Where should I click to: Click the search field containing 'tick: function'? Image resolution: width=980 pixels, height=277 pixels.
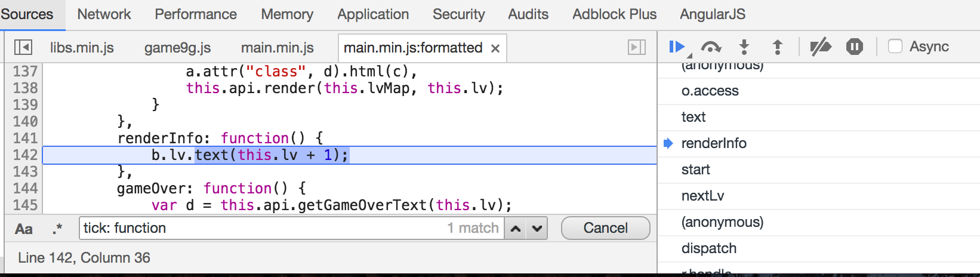click(x=263, y=228)
